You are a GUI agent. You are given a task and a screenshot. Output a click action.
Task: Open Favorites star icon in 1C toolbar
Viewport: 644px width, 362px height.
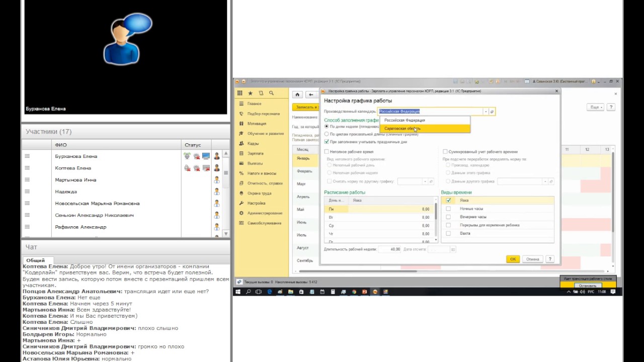point(251,93)
